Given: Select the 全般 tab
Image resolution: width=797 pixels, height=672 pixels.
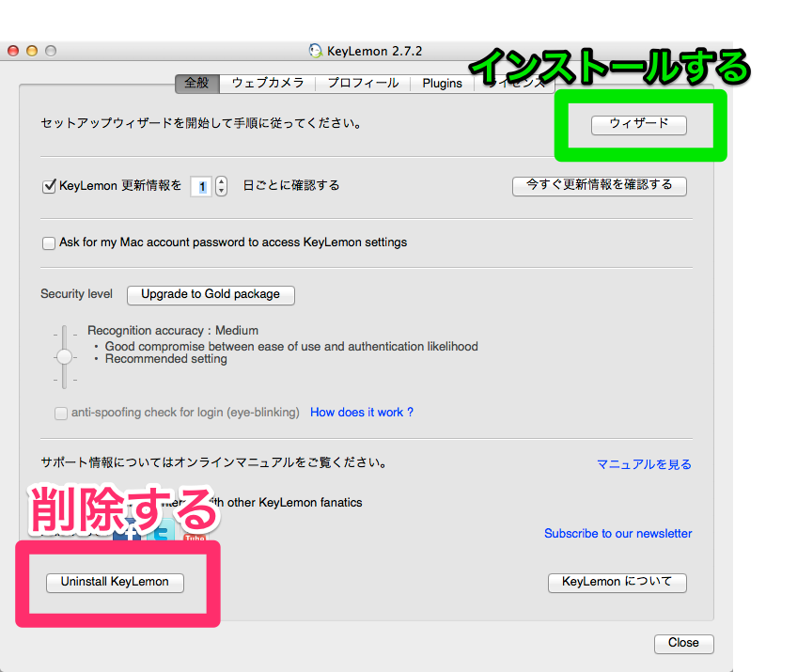Looking at the screenshot, I should tap(196, 83).
